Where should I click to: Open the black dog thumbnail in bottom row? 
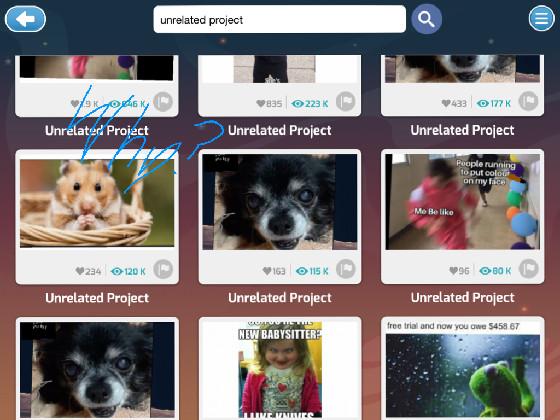click(97, 370)
